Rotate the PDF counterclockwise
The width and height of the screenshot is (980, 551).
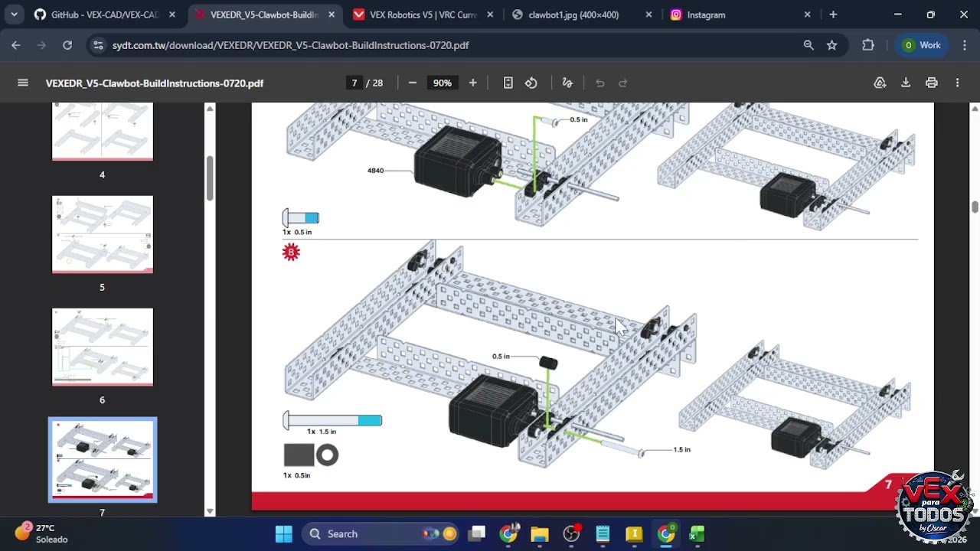[x=531, y=83]
